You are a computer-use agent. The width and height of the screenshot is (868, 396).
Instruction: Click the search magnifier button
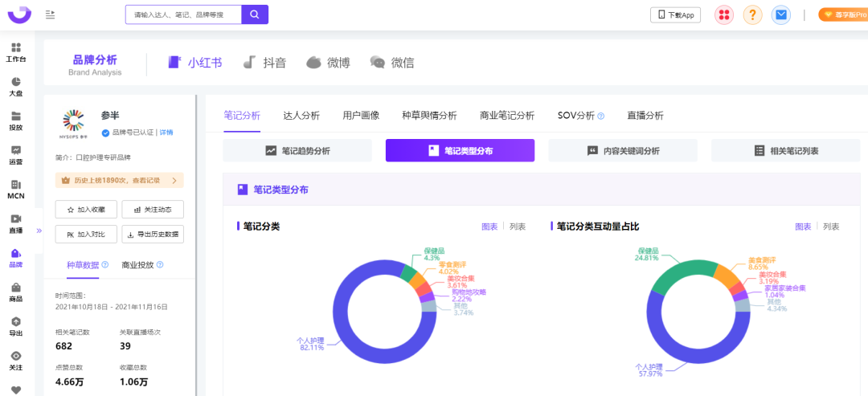(255, 14)
